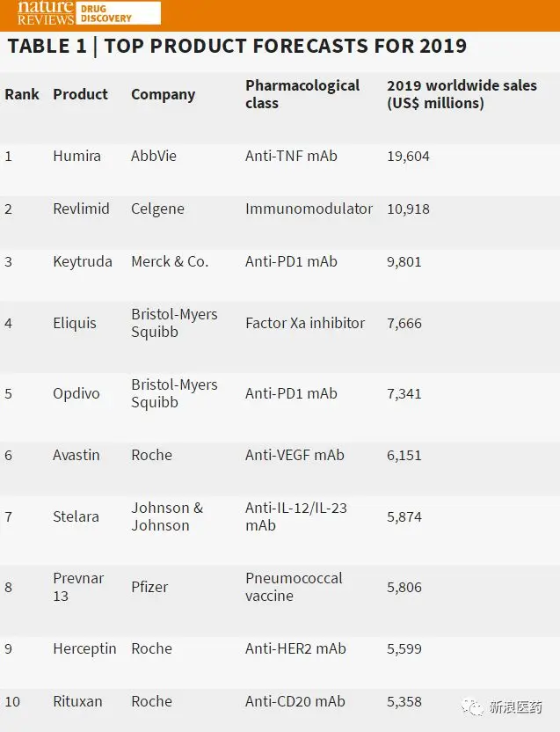Image resolution: width=560 pixels, height=732 pixels.
Task: Select the 19,604 sales figure
Action: pos(408,157)
